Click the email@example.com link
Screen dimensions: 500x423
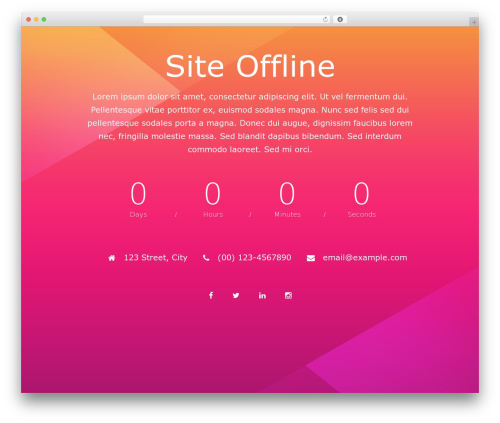(x=365, y=258)
